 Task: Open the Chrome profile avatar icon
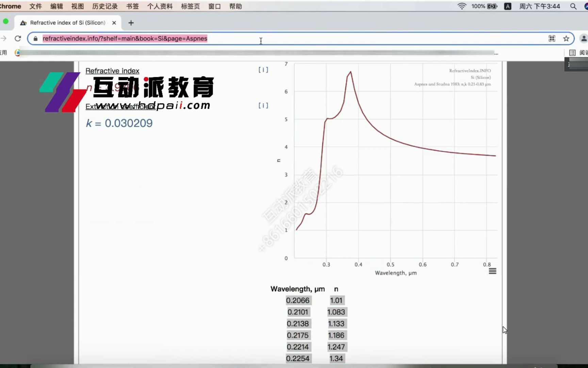click(584, 39)
